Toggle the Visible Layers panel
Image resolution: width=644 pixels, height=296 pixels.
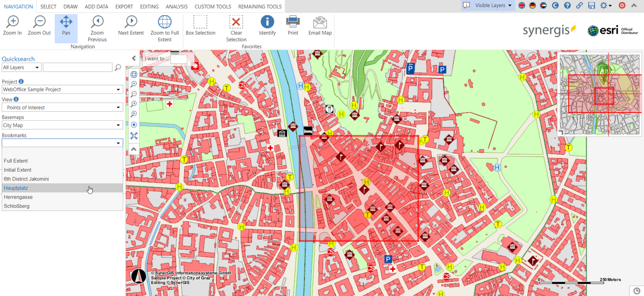487,5
